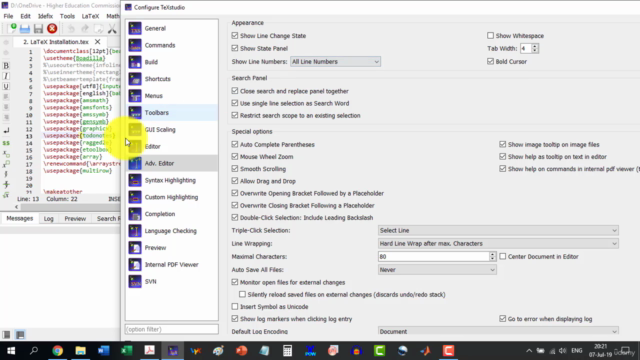Open the Build settings category
The image size is (640, 360).
[x=171, y=62]
